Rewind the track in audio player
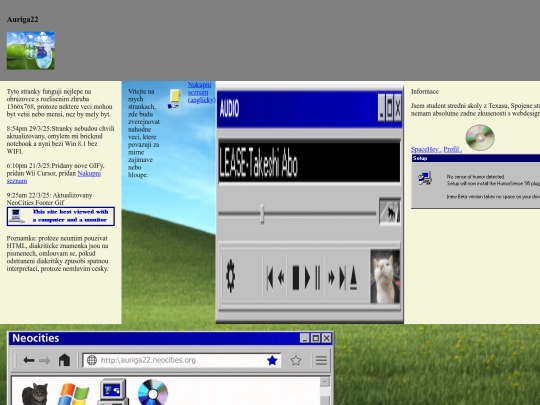Image resolution: width=540 pixels, height=405 pixels. pyautogui.click(x=281, y=277)
